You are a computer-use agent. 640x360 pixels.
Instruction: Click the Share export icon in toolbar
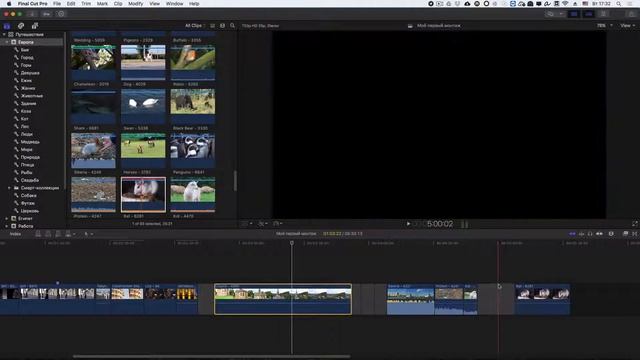tap(632, 14)
